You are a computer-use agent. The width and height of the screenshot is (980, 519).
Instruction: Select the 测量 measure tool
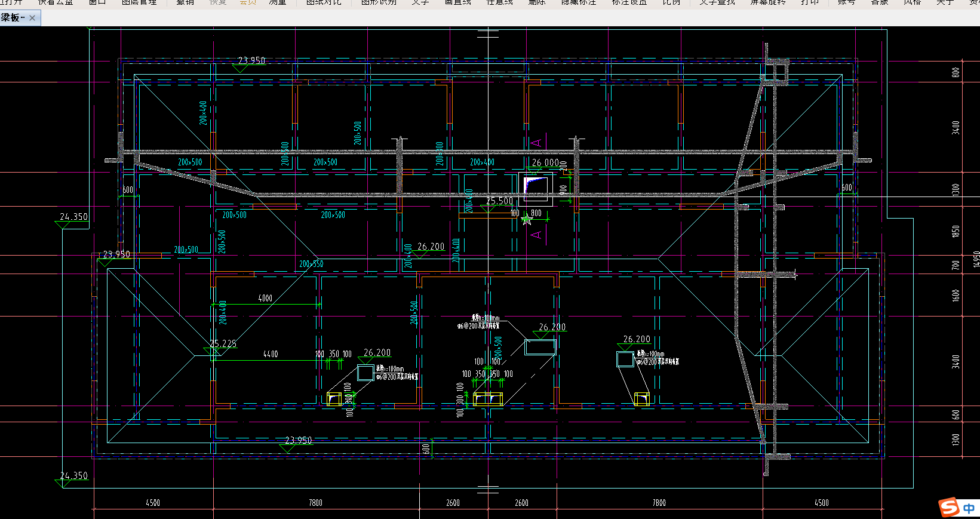(278, 2)
